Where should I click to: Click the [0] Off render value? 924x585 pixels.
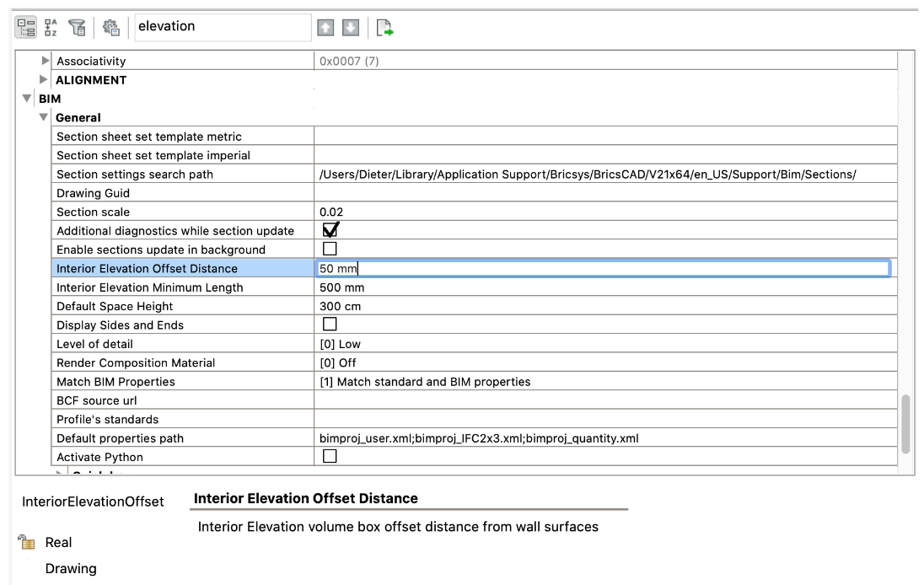[x=338, y=363]
